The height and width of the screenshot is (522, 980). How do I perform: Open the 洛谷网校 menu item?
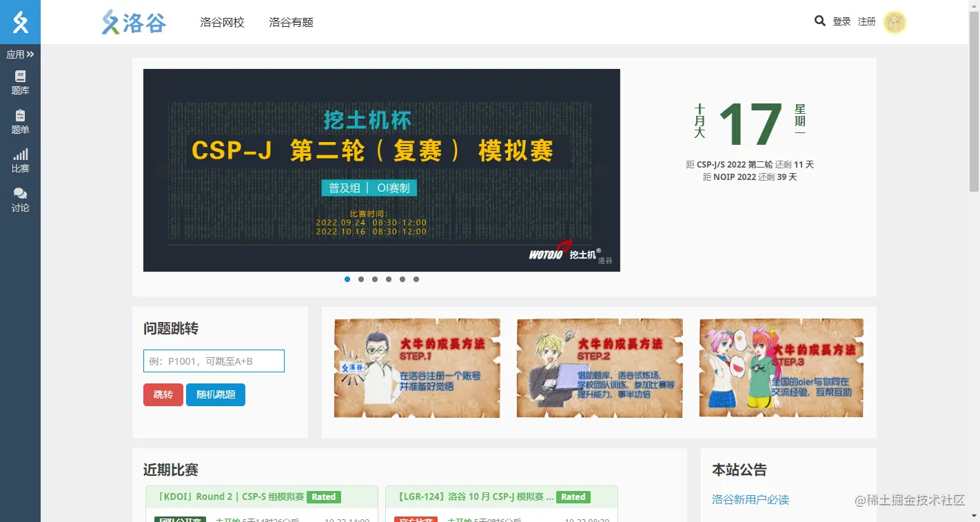[222, 22]
